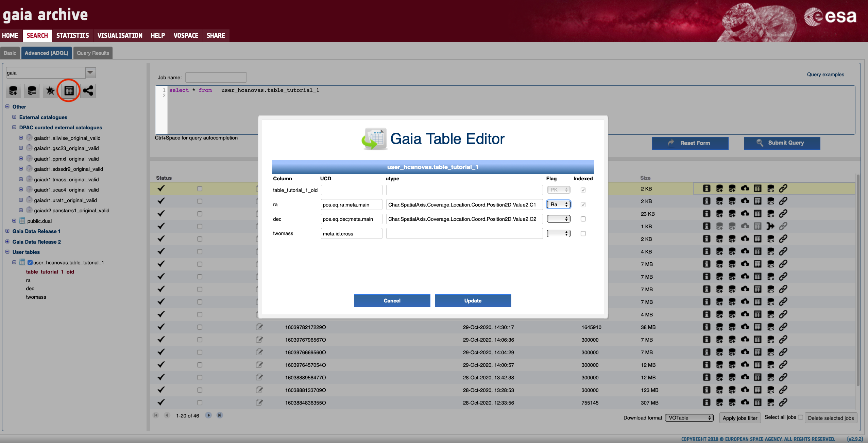Screen dimensions: 868x443
Task: Expand Gaia Data Release 2 node
Action: 7,242
